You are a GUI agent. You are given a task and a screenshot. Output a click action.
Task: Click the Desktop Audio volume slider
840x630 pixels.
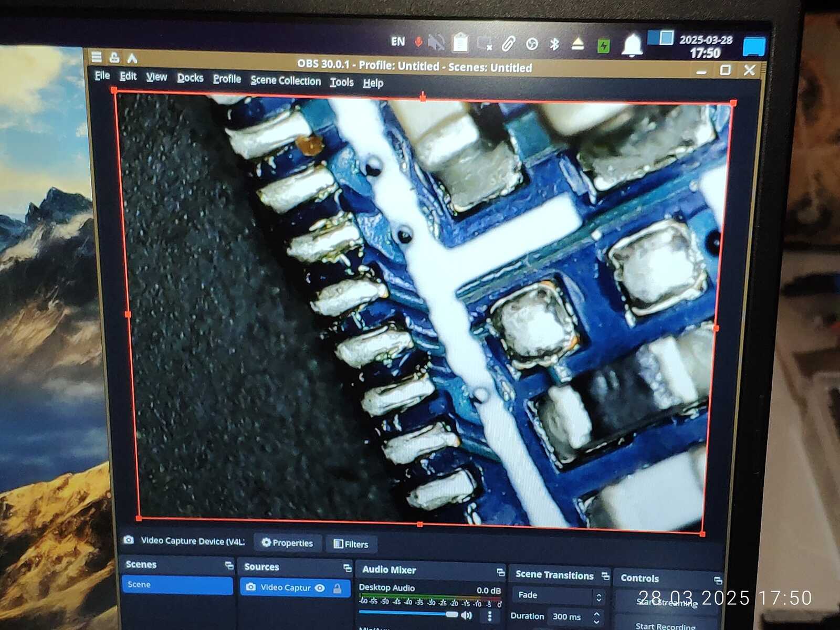(408, 613)
